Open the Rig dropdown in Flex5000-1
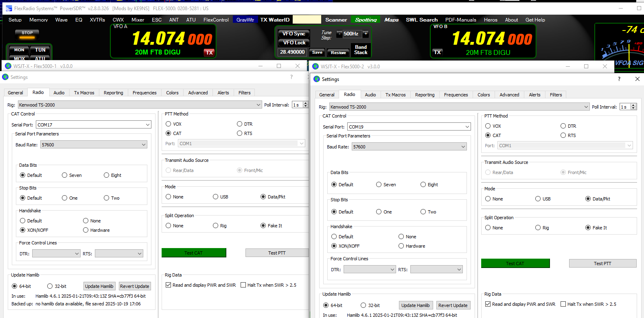 pos(140,105)
